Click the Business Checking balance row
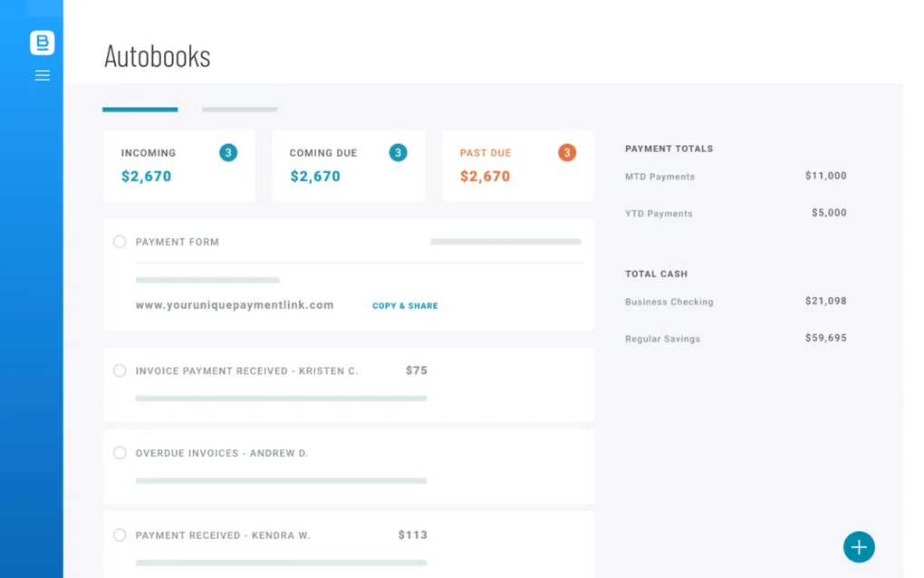The image size is (924, 578). pos(735,302)
